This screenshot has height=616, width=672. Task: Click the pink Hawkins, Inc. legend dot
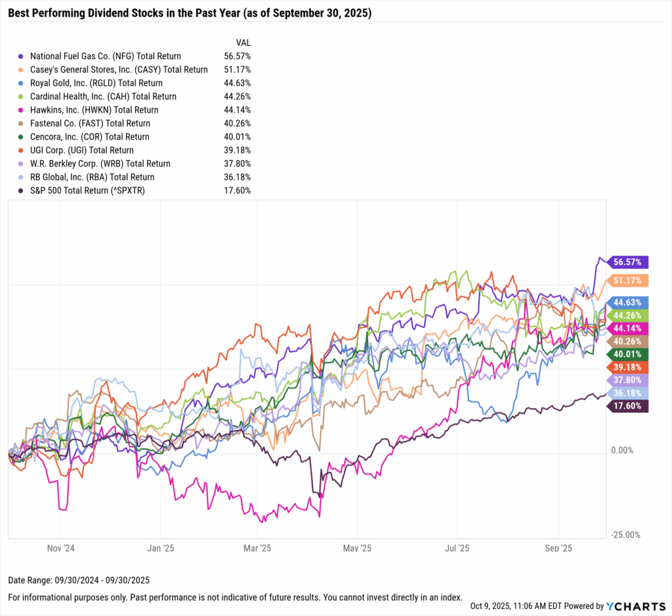[22, 110]
